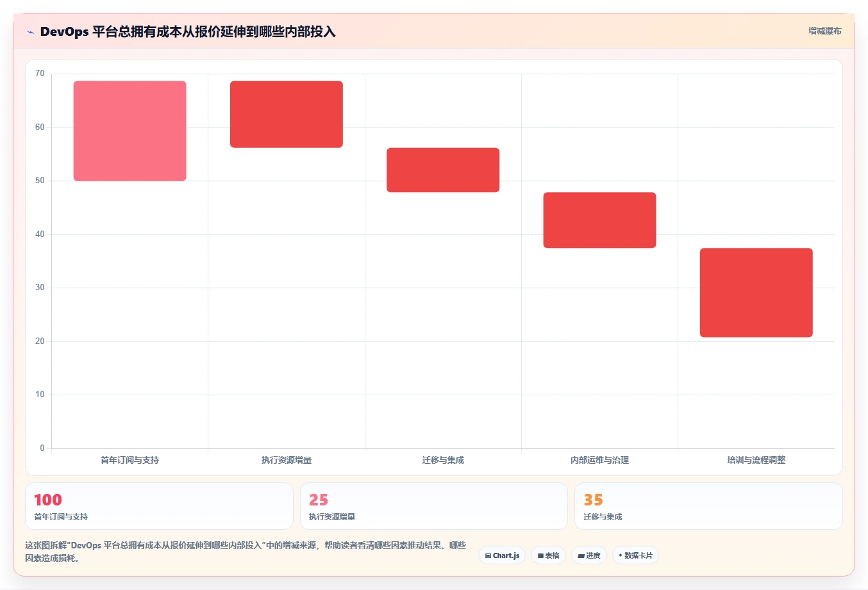Click the y-axis tick value 50
The image size is (868, 590).
[x=40, y=181]
